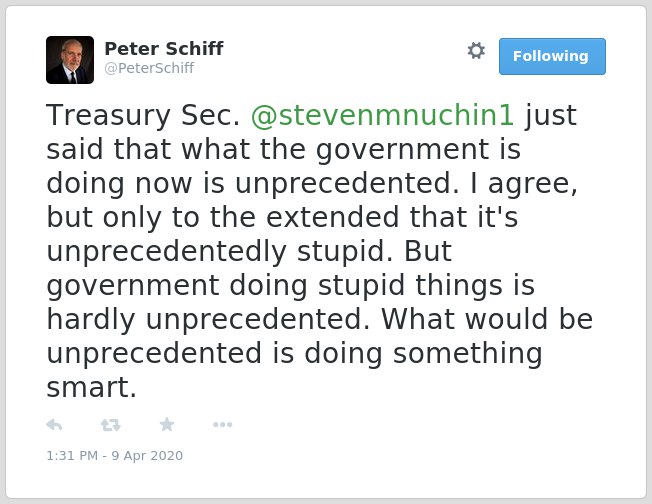652x504 pixels.
Task: Open the three-dot more options menu
Action: pyautogui.click(x=222, y=425)
